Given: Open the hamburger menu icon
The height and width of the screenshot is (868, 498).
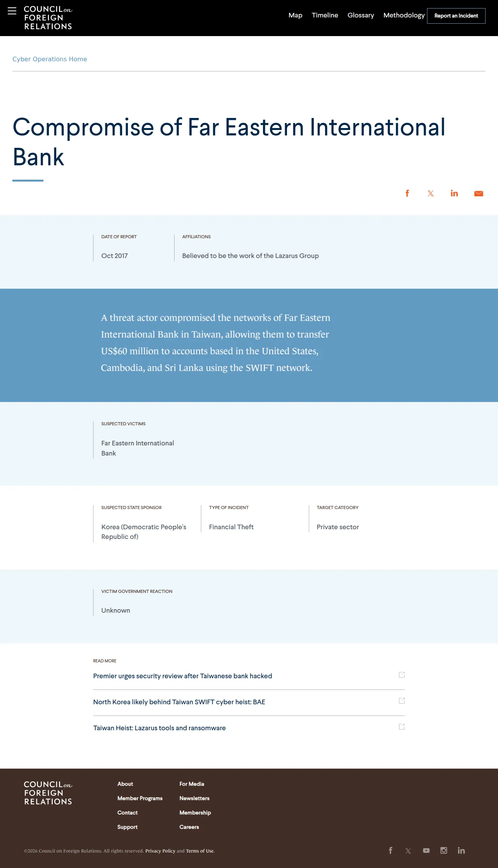Looking at the screenshot, I should click(x=12, y=11).
